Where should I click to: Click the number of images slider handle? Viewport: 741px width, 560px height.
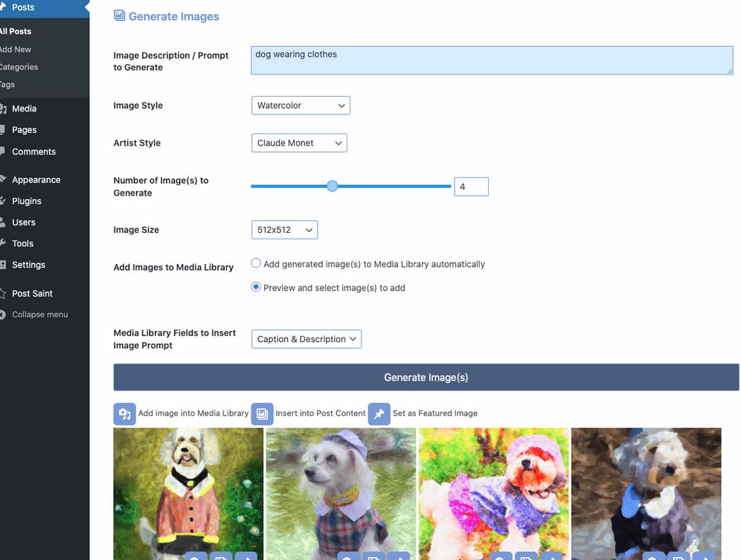(x=333, y=186)
